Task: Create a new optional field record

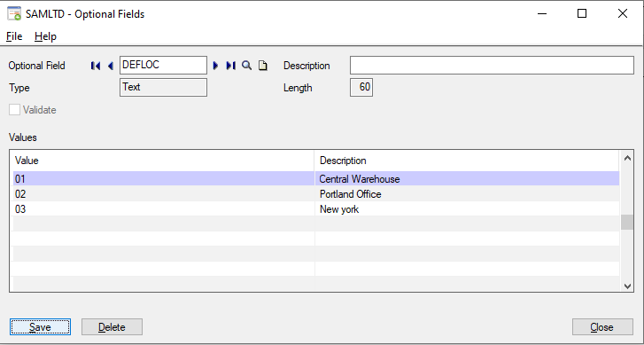Action: point(263,66)
